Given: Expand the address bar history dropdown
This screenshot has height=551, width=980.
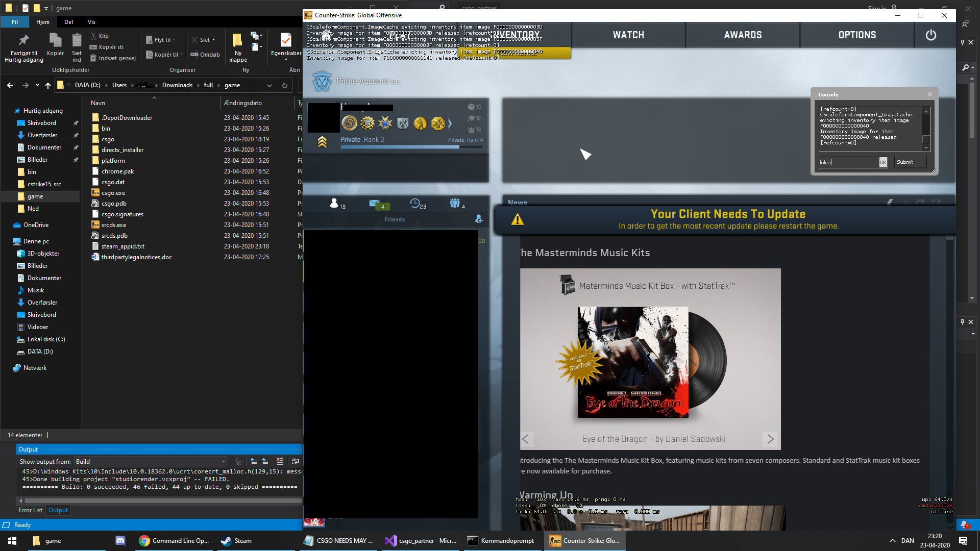Looking at the screenshot, I should 269,85.
